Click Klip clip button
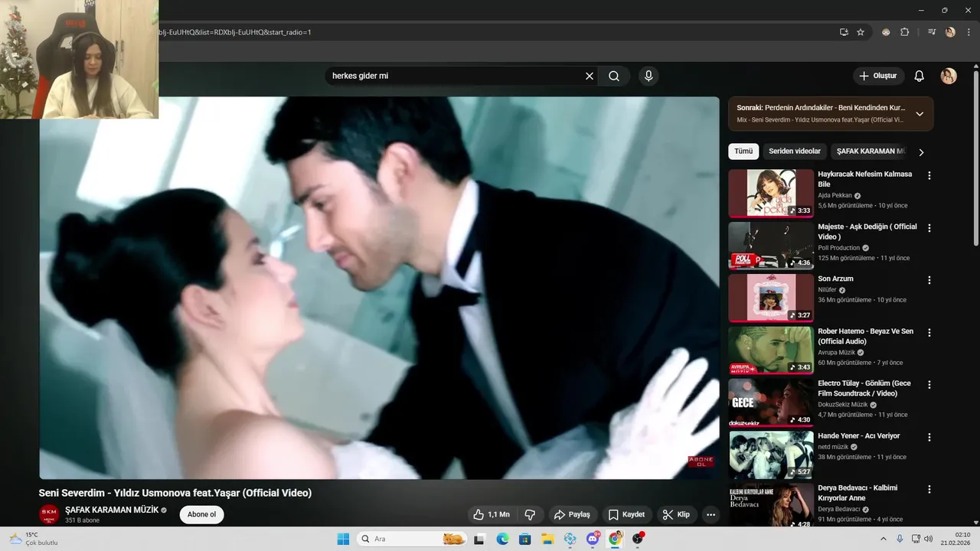 (x=676, y=514)
